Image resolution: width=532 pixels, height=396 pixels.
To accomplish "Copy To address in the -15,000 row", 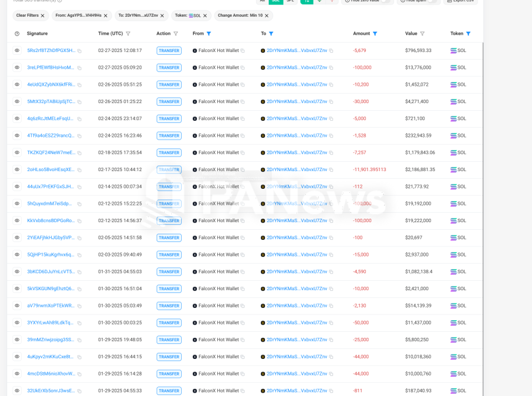I will [x=331, y=255].
